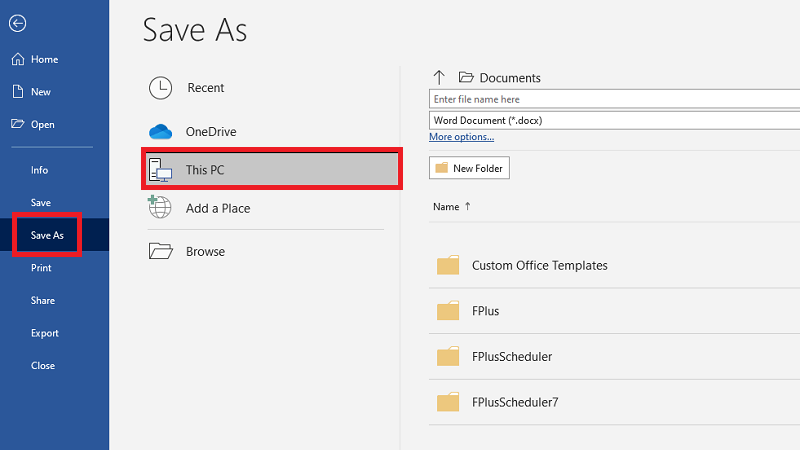
Task: Click the New document icon
Action: pos(17,92)
